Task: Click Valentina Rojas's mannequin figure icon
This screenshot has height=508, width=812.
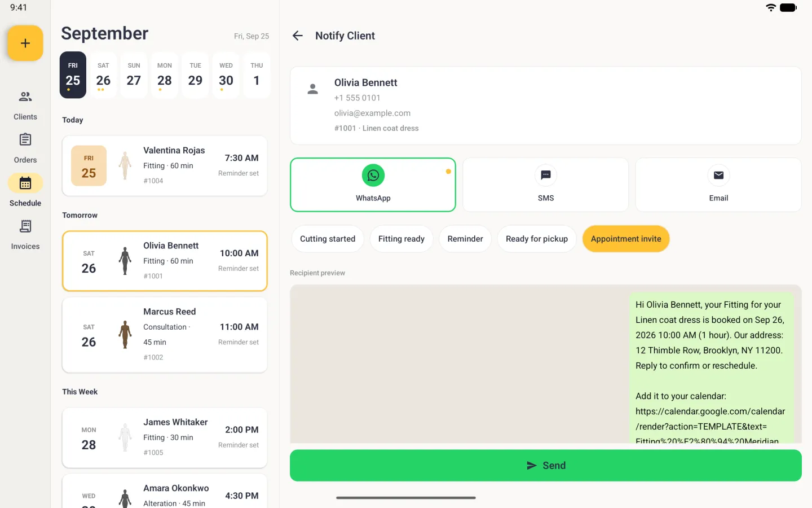Action: click(x=125, y=166)
